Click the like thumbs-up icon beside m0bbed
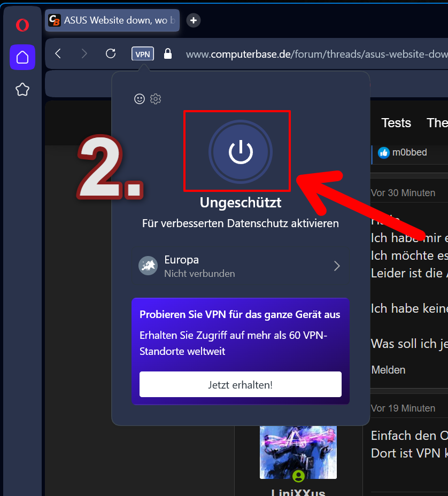The width and height of the screenshot is (448, 496). (x=384, y=153)
